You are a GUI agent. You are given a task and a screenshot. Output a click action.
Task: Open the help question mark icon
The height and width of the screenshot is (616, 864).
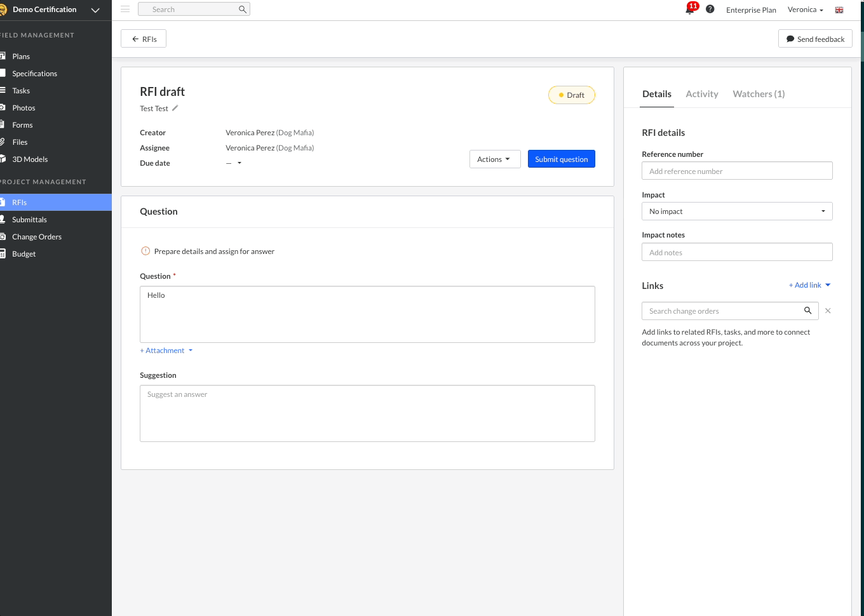pyautogui.click(x=710, y=9)
